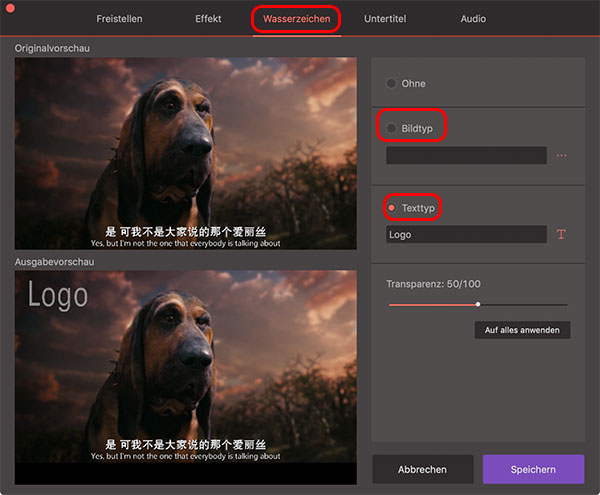Click the Logo text input field

(466, 234)
